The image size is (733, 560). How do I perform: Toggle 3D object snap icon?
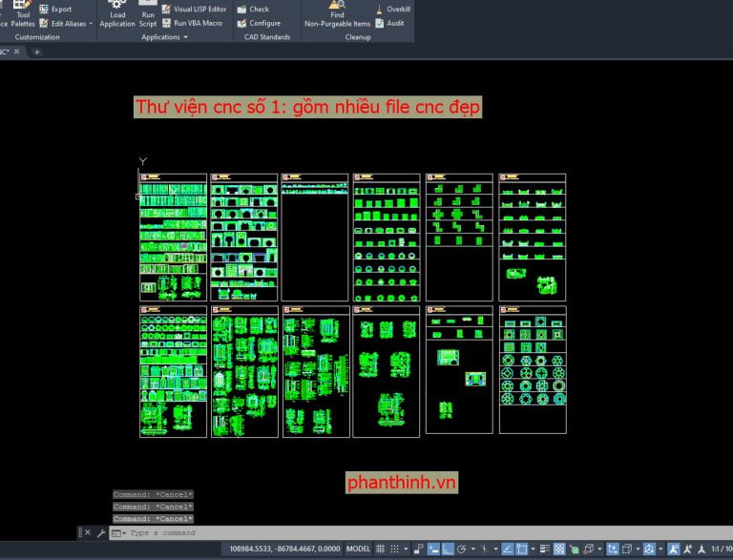(x=589, y=549)
